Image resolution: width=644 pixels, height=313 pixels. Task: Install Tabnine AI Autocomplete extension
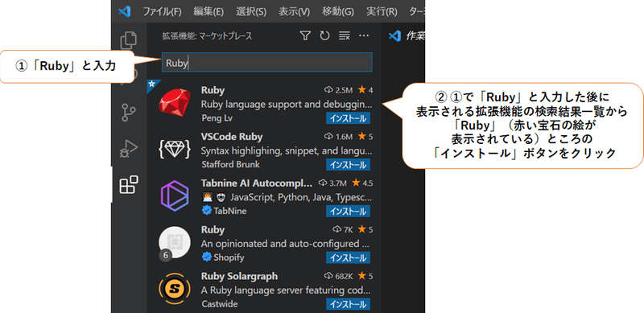coord(349,211)
